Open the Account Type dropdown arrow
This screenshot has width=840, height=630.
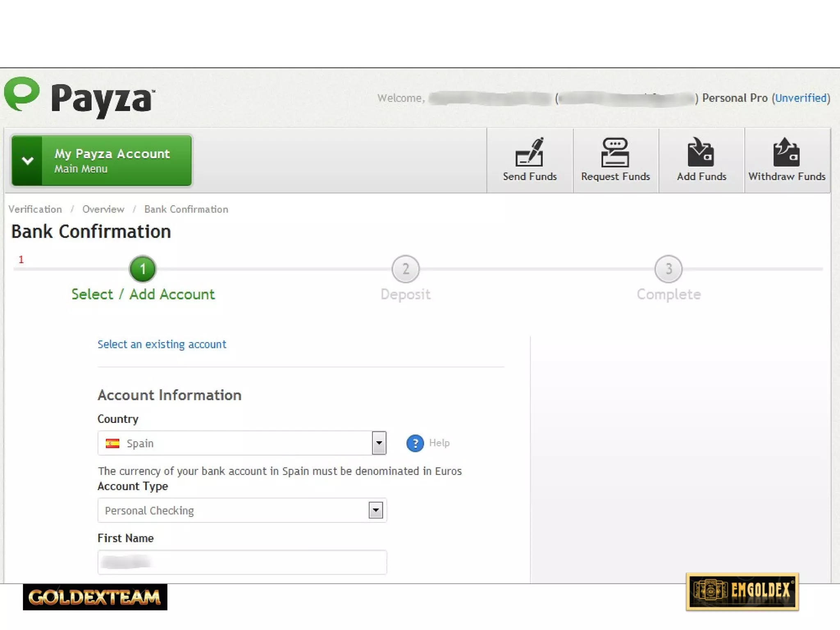pyautogui.click(x=375, y=510)
